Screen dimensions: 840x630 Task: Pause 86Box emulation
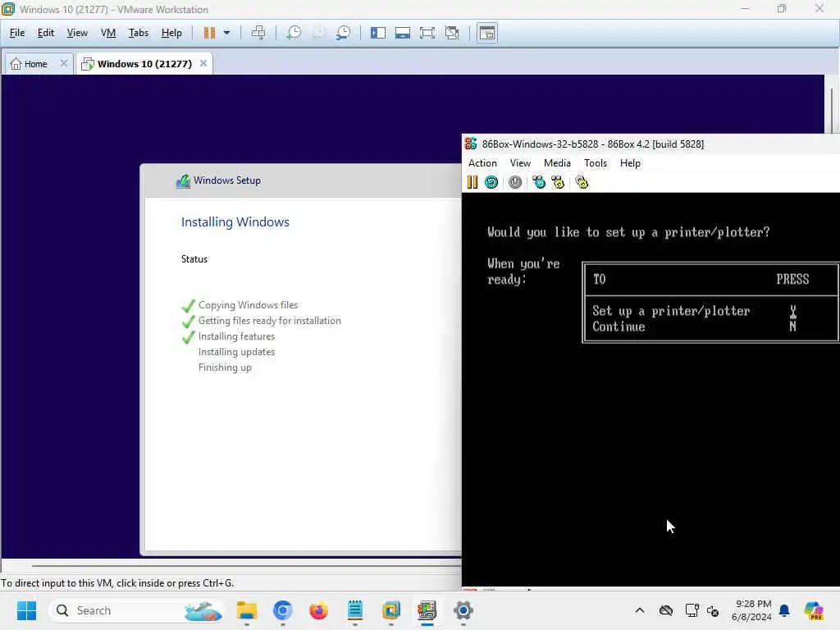pyautogui.click(x=472, y=182)
